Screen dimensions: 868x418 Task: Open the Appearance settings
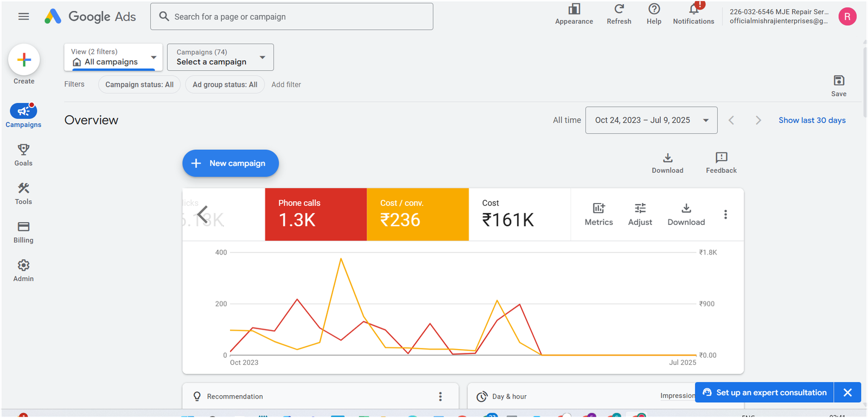pos(574,14)
